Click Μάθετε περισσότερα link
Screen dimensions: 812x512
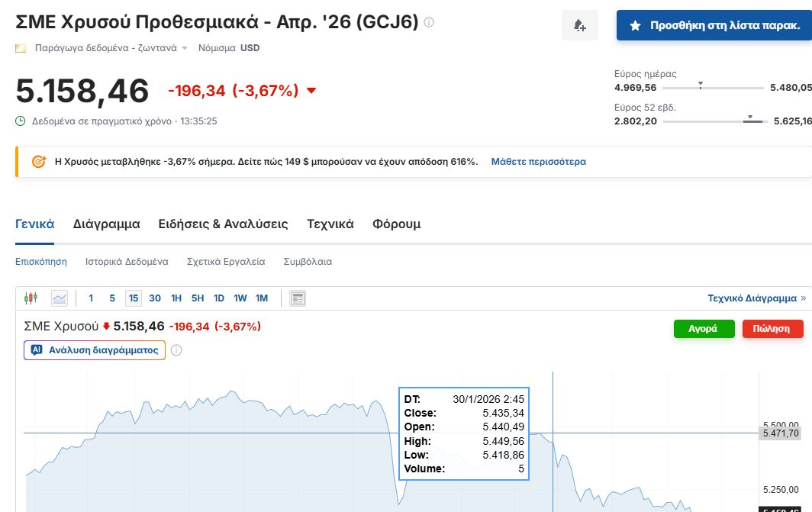(538, 162)
